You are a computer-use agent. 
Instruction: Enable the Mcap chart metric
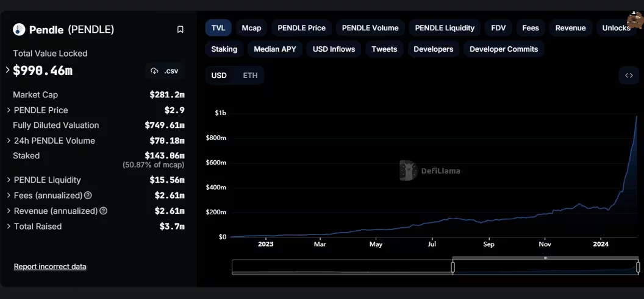[251, 28]
